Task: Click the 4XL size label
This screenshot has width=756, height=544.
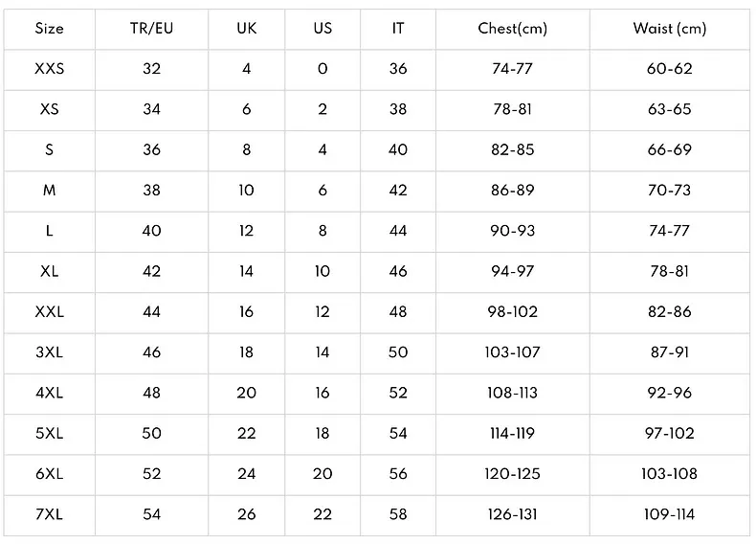Action: pyautogui.click(x=49, y=393)
